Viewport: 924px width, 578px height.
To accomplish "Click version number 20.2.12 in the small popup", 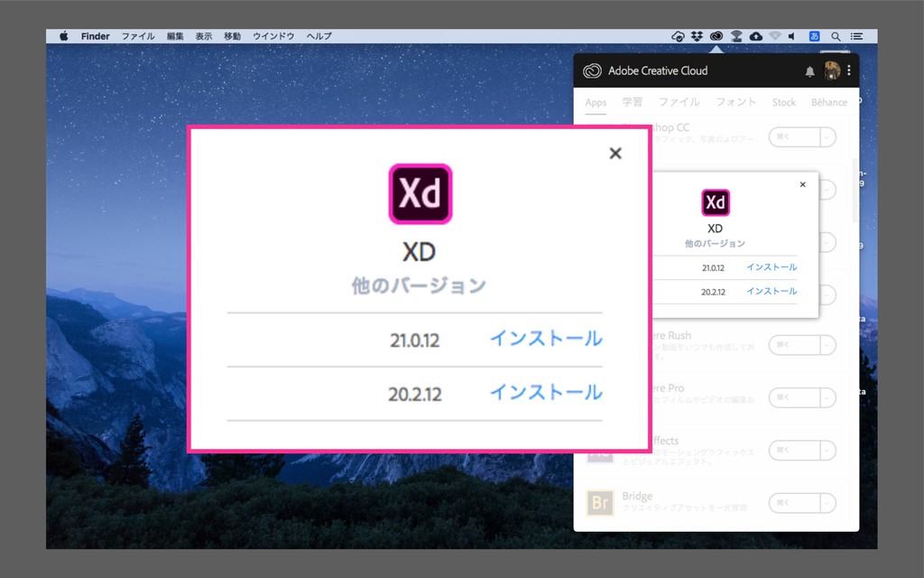I will [x=713, y=292].
